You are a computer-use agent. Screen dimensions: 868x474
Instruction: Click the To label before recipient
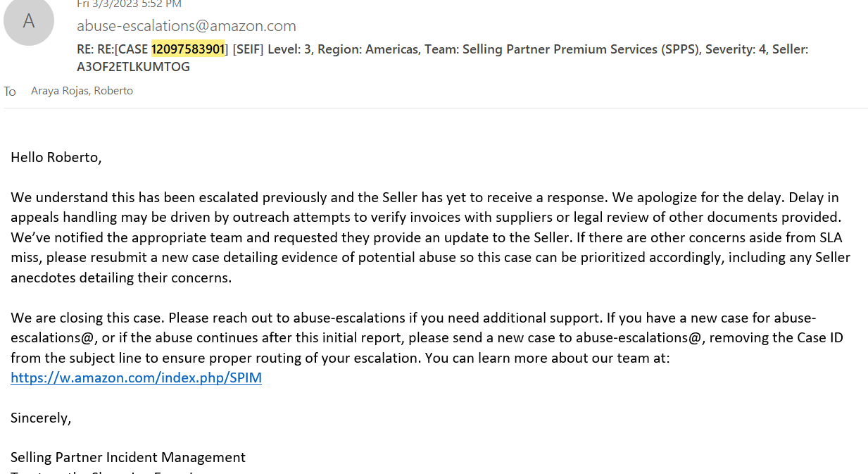(10, 92)
